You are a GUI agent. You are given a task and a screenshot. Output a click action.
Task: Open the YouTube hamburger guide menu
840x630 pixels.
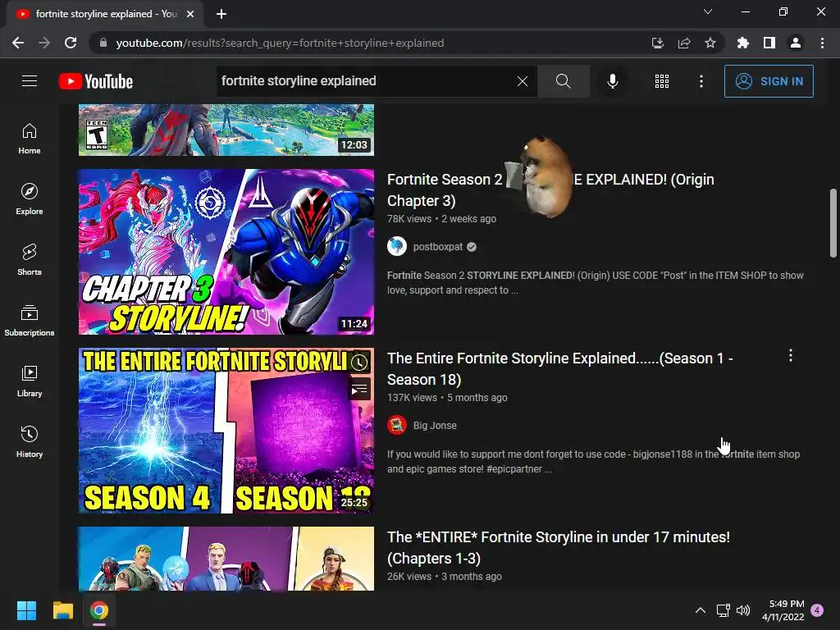[30, 81]
